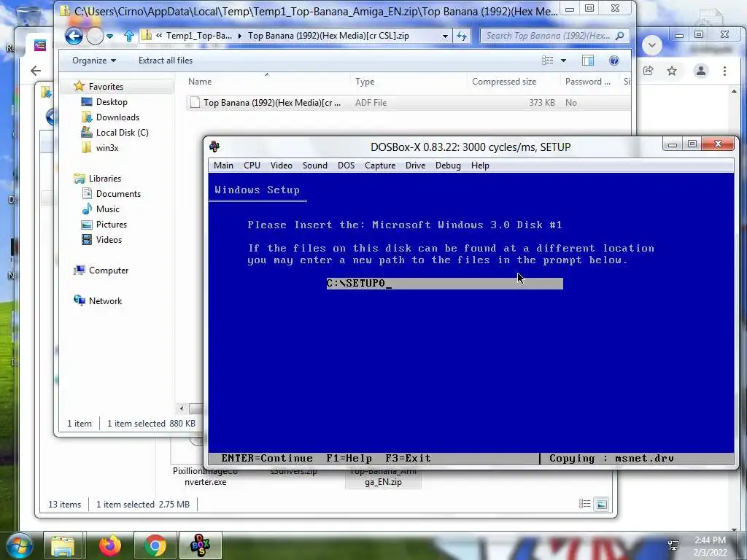Select the win3x folder in Favorites

pos(107,147)
